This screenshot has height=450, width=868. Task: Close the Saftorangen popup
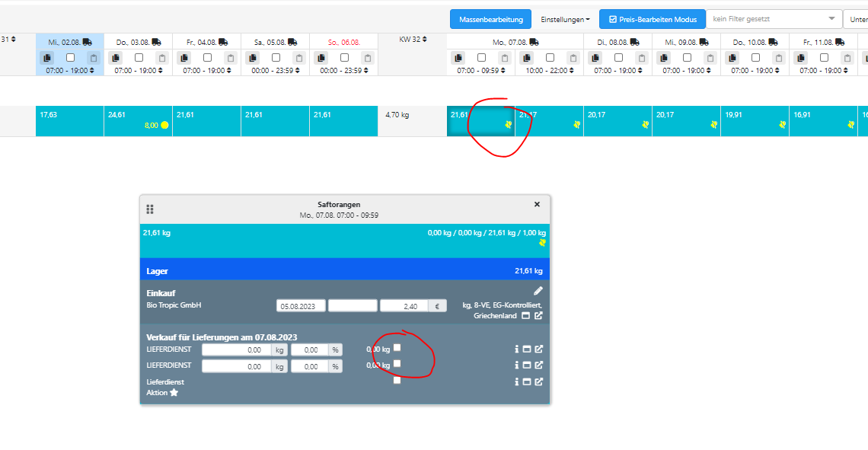(x=537, y=205)
